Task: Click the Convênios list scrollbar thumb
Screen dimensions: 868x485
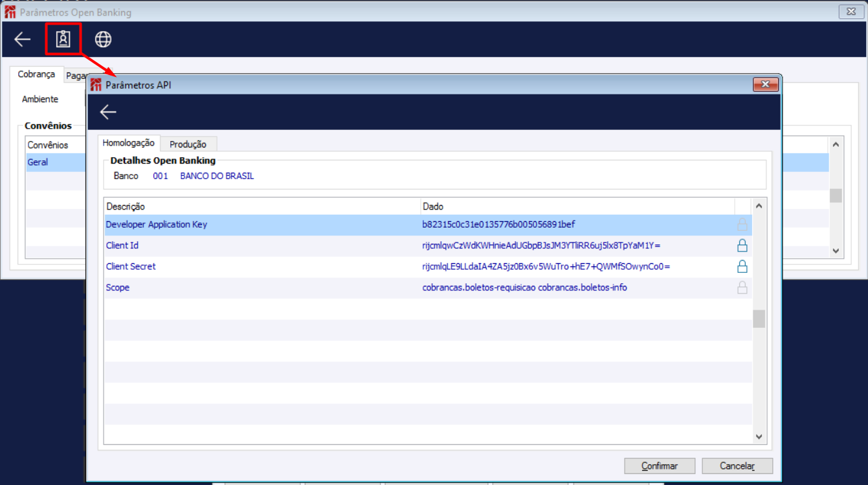Action: (x=836, y=195)
